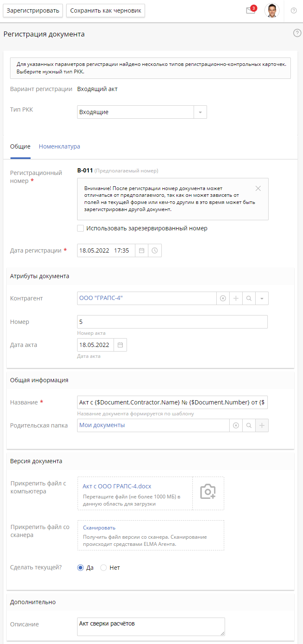This screenshot has width=303, height=644.
Task: Open the Контрагент dropdown arrow
Action: click(x=262, y=298)
